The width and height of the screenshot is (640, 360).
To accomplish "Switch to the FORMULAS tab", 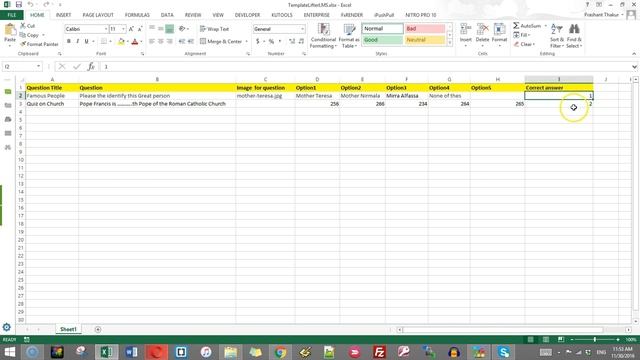I will pyautogui.click(x=137, y=15).
